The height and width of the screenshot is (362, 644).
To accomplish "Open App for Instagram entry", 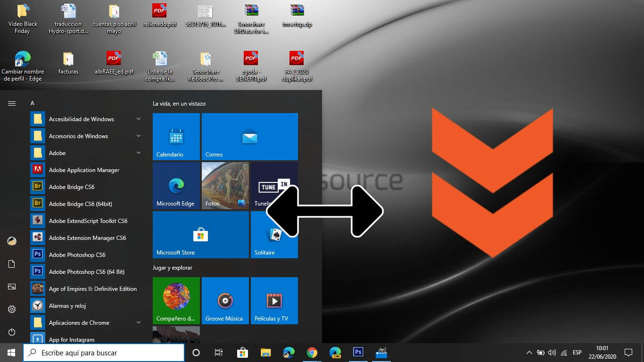I will (87, 338).
